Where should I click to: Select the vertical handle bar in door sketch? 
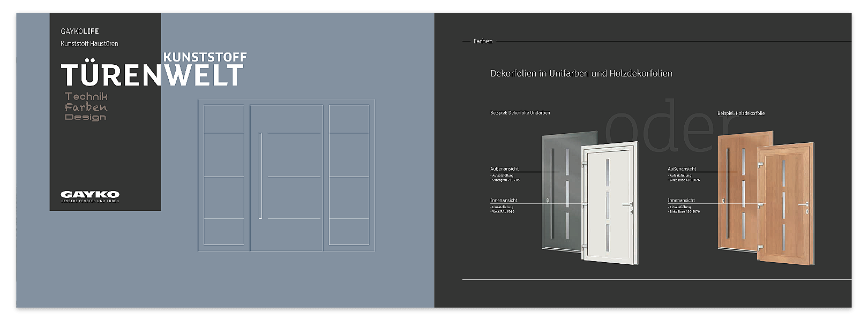pyautogui.click(x=260, y=175)
